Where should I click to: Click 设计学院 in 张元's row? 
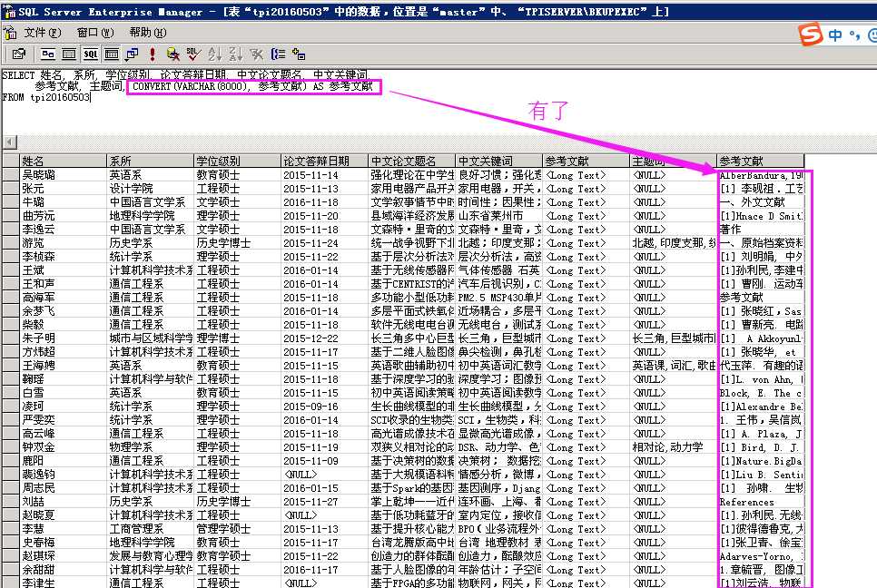coord(150,189)
